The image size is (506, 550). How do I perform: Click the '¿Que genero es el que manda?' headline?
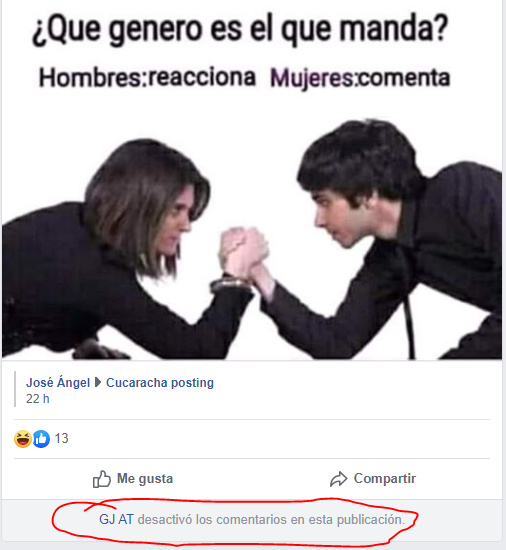(x=240, y=29)
